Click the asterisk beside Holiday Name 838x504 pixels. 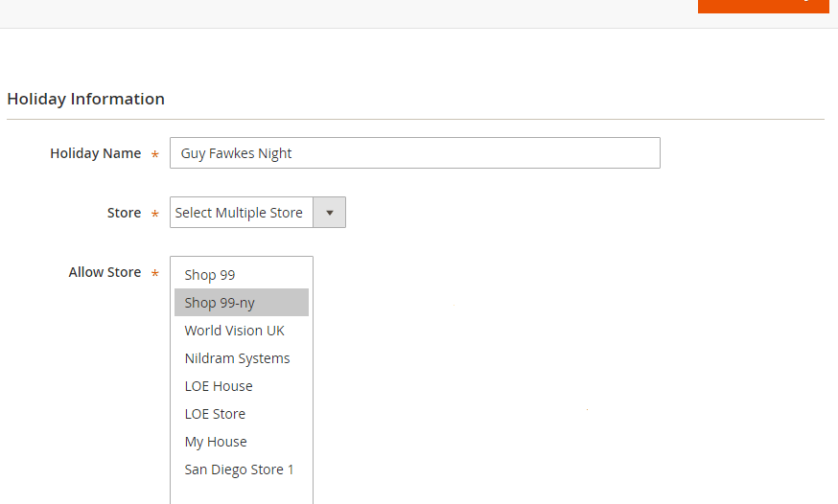click(155, 155)
